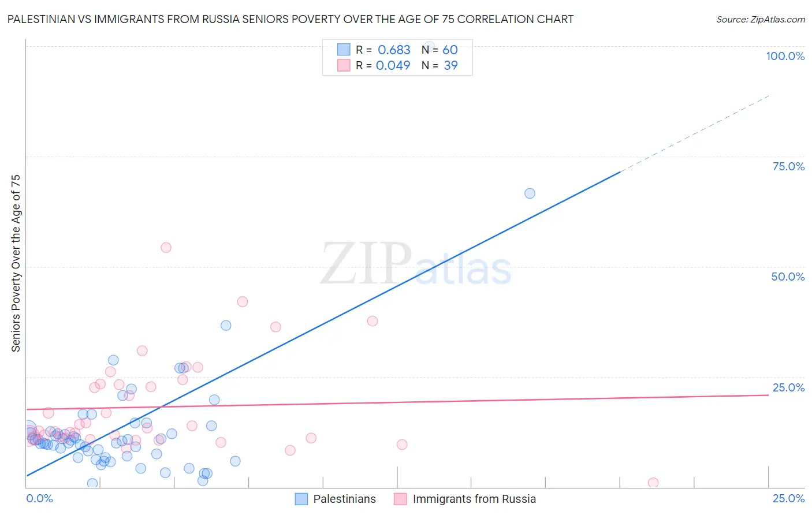This screenshot has height=515, width=812.
Task: Click the 100.0% y-axis label
Action: coord(785,56)
